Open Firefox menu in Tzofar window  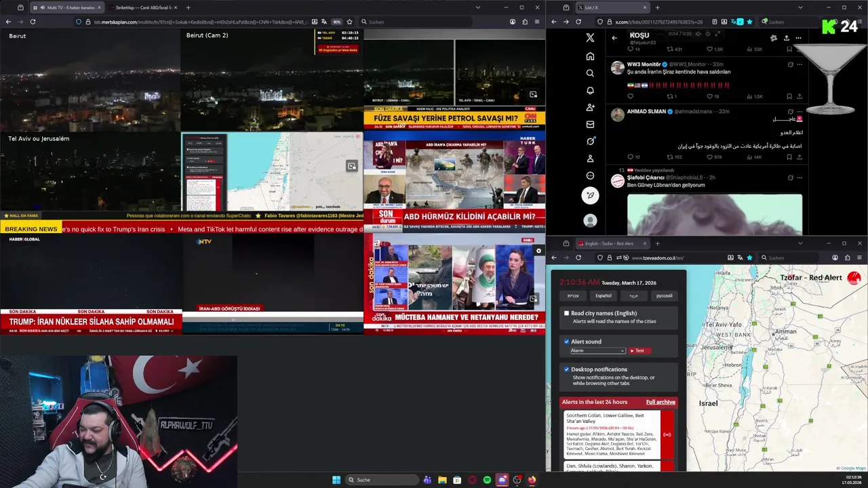point(859,258)
